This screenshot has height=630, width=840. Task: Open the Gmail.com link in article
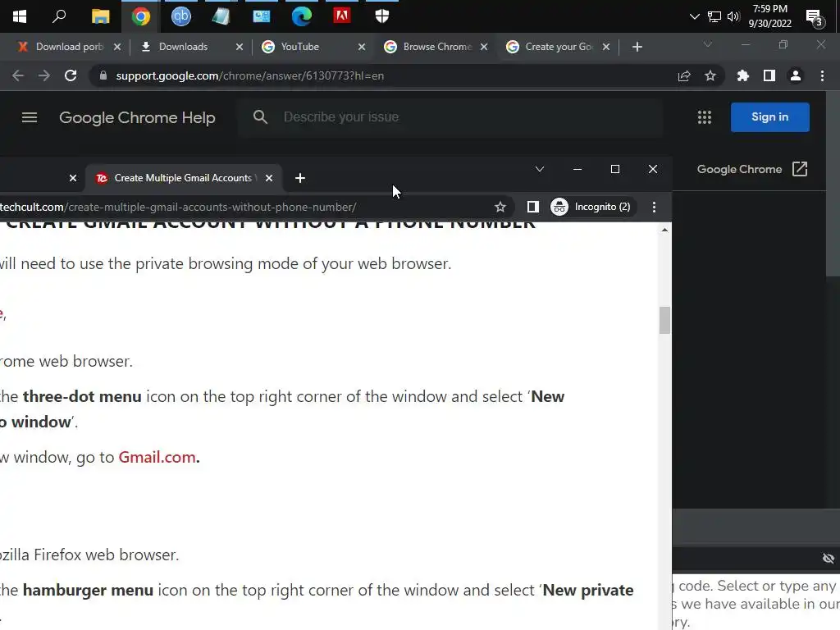click(157, 457)
